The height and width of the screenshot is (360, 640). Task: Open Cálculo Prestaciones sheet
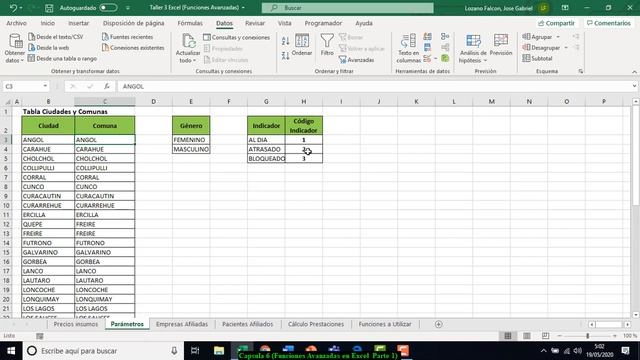[316, 324]
